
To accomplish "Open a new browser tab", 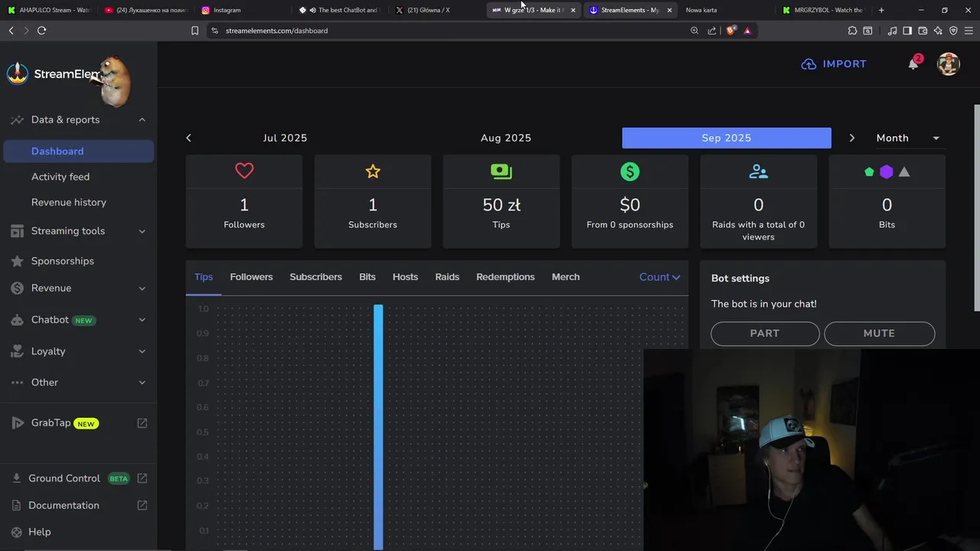I will click(x=881, y=10).
